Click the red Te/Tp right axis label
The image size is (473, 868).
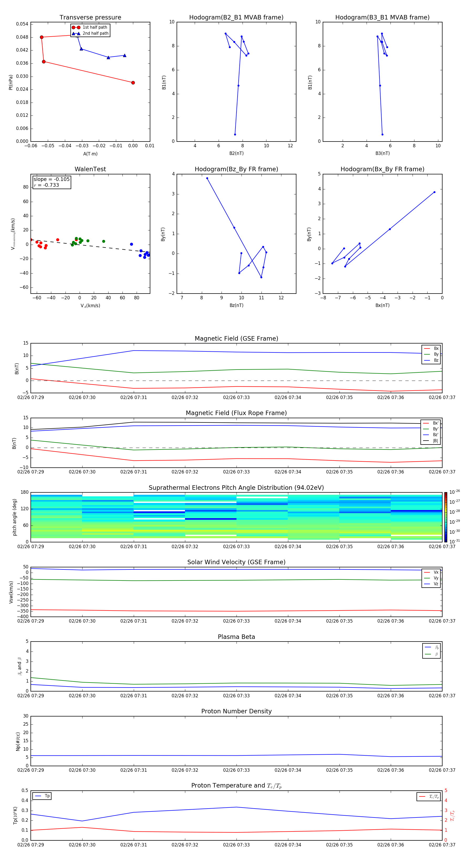click(x=453, y=815)
